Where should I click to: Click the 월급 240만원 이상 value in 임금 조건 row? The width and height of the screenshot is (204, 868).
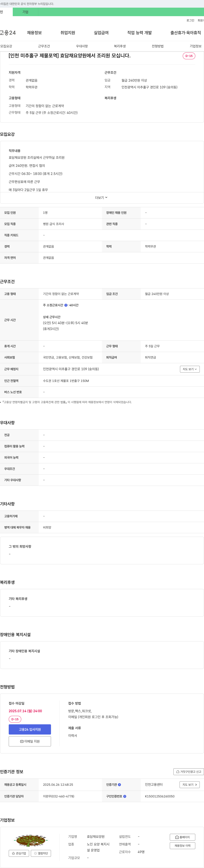(157, 294)
